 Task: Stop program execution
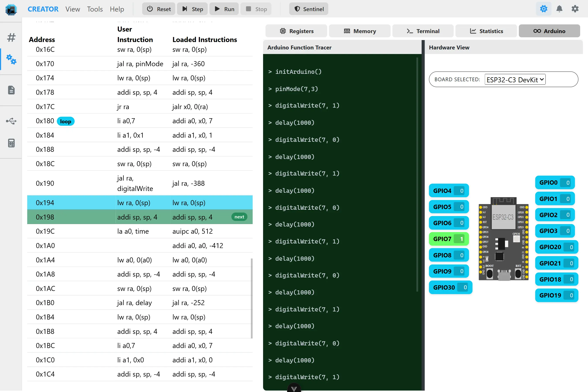pyautogui.click(x=256, y=9)
